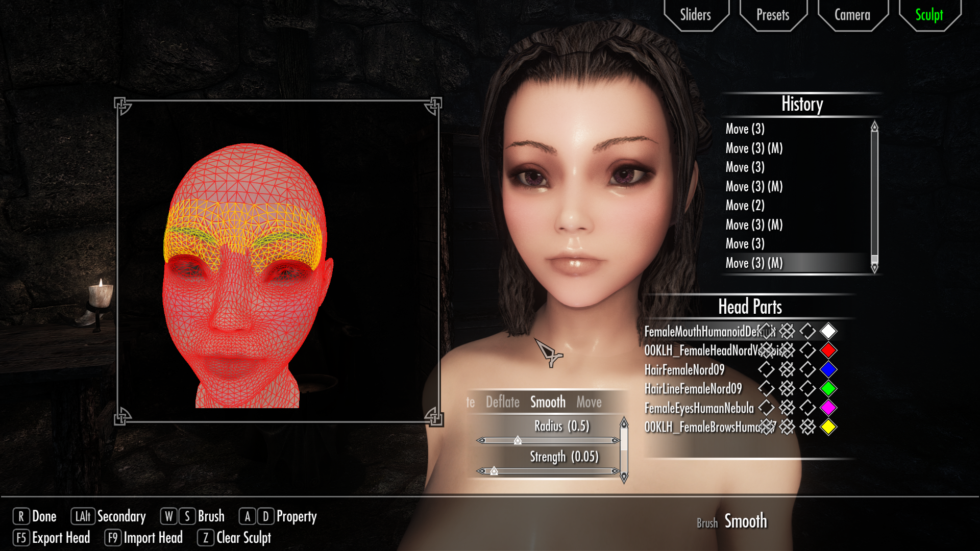The width and height of the screenshot is (980, 551).
Task: Click the bottom-left corner handle of wireframe preview
Action: click(x=122, y=416)
